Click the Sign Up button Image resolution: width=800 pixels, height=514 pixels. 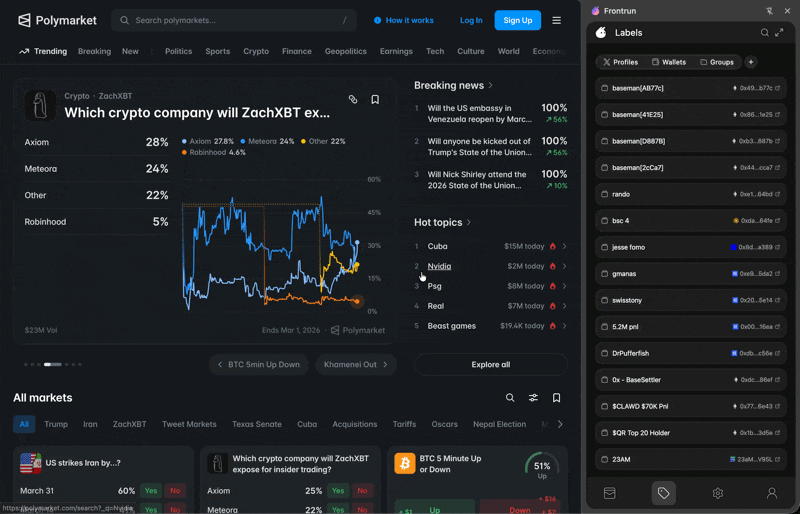[x=517, y=20]
